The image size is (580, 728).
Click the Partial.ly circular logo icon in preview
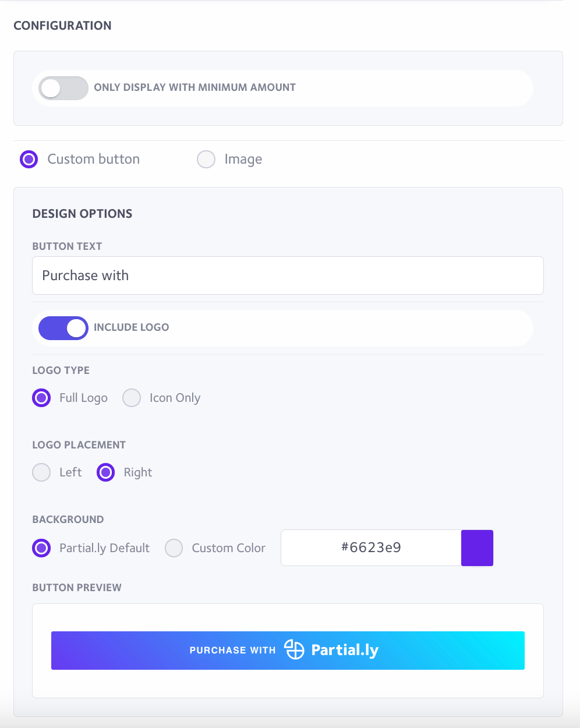point(294,649)
